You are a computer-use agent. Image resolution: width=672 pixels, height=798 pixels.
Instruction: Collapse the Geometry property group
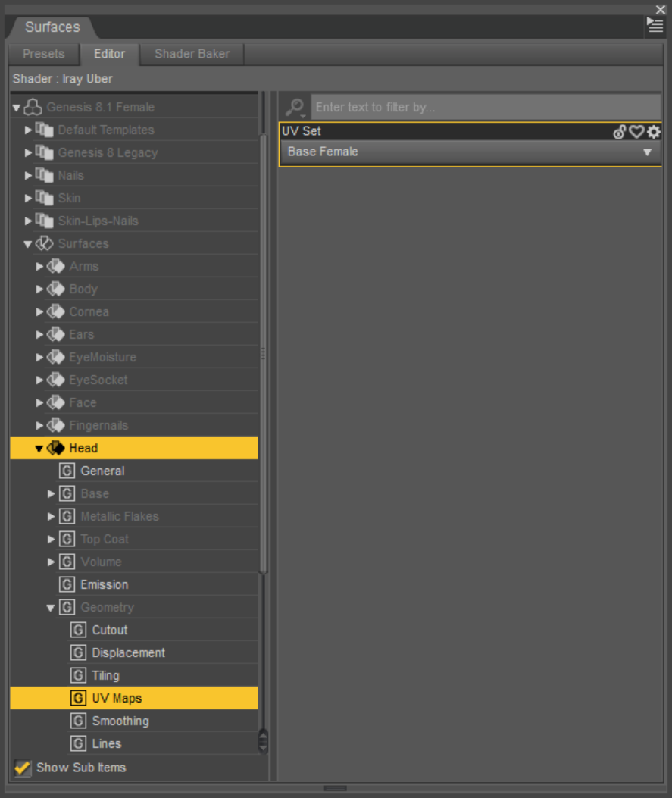(50, 608)
